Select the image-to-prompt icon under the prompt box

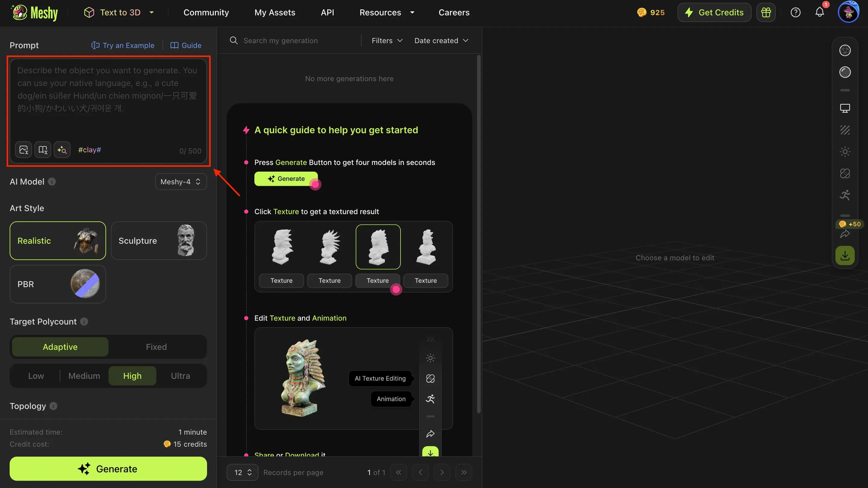coord(23,149)
